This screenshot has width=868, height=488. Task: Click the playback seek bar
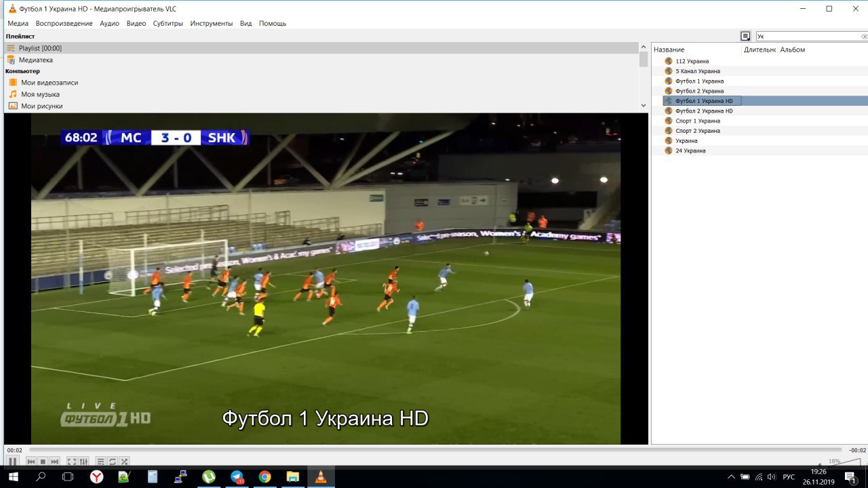(x=437, y=450)
